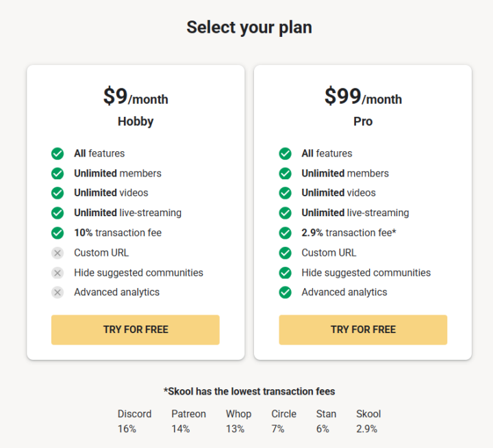Click the Patreon 14% fee entry

(x=188, y=421)
